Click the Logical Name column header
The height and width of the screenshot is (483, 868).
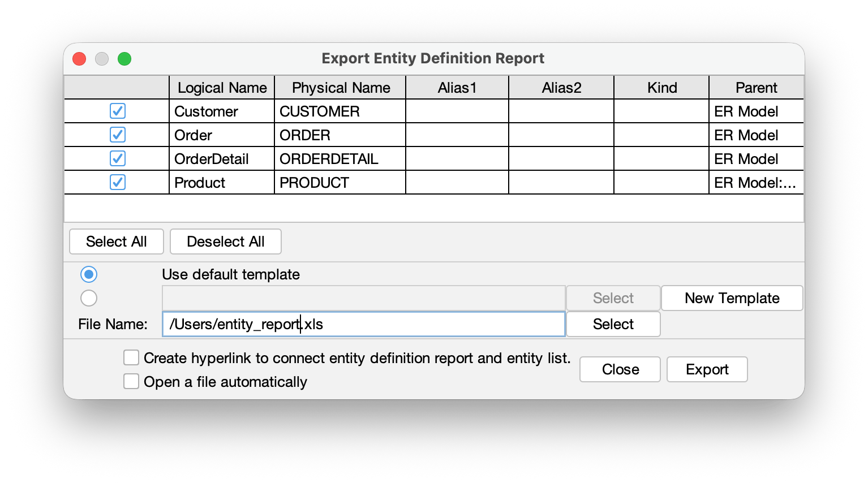coord(222,87)
